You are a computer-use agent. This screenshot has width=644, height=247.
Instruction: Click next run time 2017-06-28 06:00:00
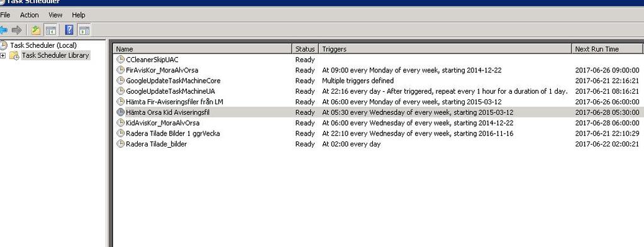[x=607, y=123]
